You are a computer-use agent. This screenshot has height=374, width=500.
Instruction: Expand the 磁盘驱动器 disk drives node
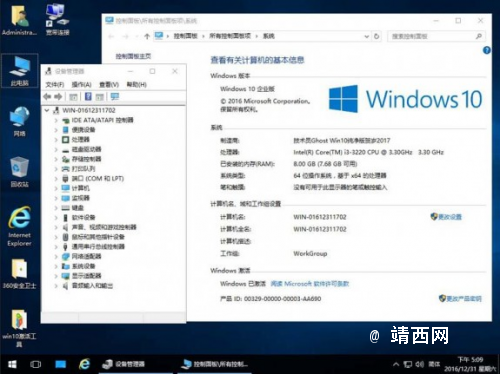pyautogui.click(x=56, y=149)
